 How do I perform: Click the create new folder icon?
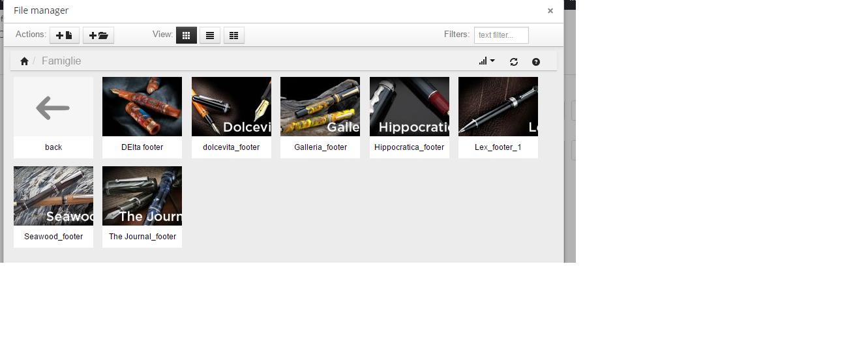[x=98, y=35]
